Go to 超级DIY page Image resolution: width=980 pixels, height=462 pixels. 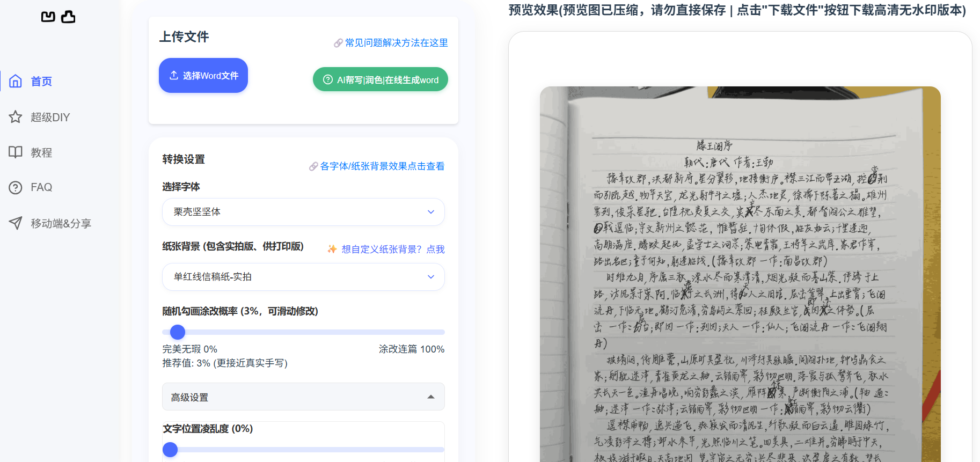50,117
